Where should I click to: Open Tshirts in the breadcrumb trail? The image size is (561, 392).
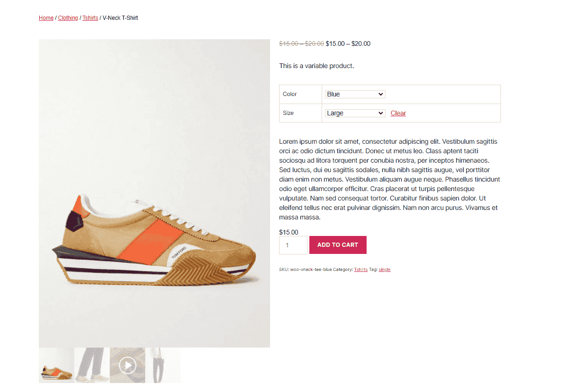(x=90, y=17)
